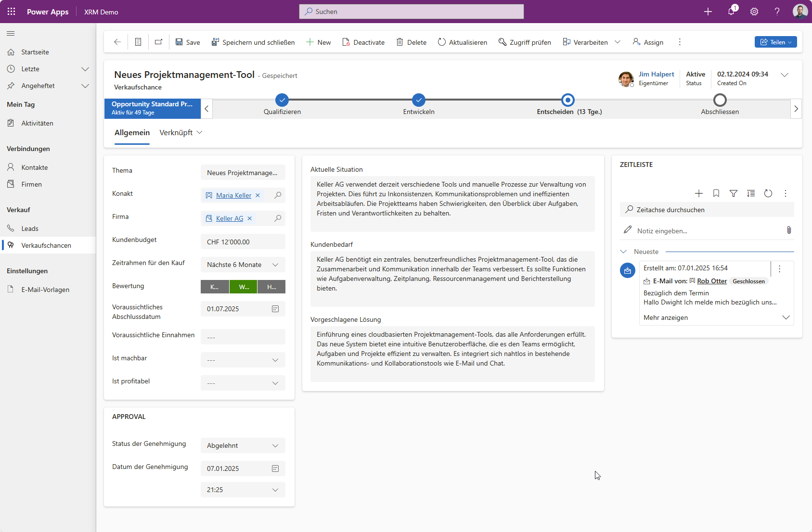Remove Maria Keller from Kontakt

(258, 195)
